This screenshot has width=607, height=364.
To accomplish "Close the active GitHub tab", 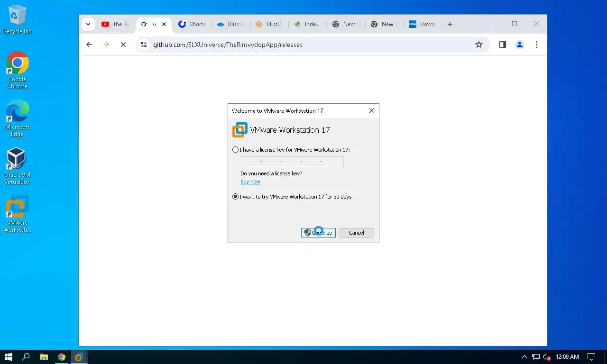I will point(164,24).
